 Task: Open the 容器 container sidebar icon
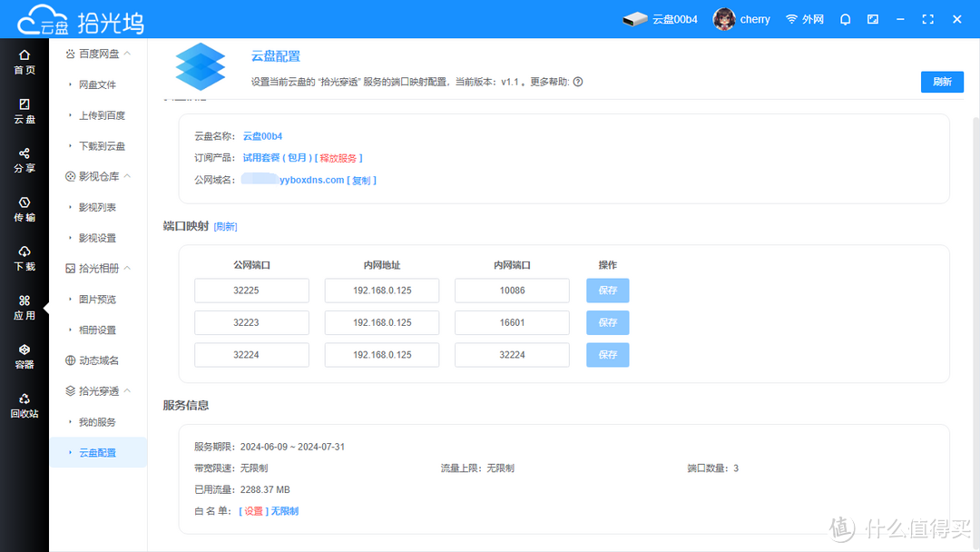[24, 356]
